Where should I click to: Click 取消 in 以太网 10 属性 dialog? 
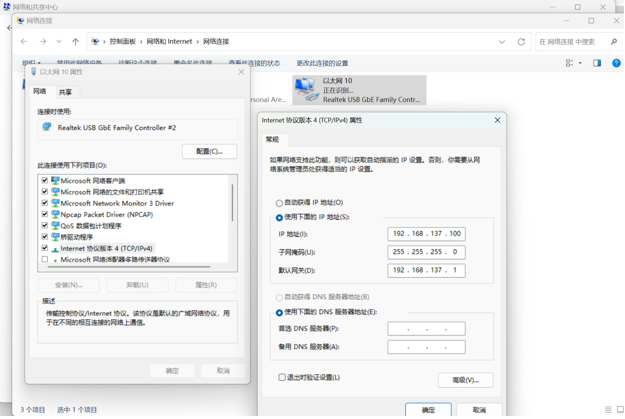tap(223, 371)
